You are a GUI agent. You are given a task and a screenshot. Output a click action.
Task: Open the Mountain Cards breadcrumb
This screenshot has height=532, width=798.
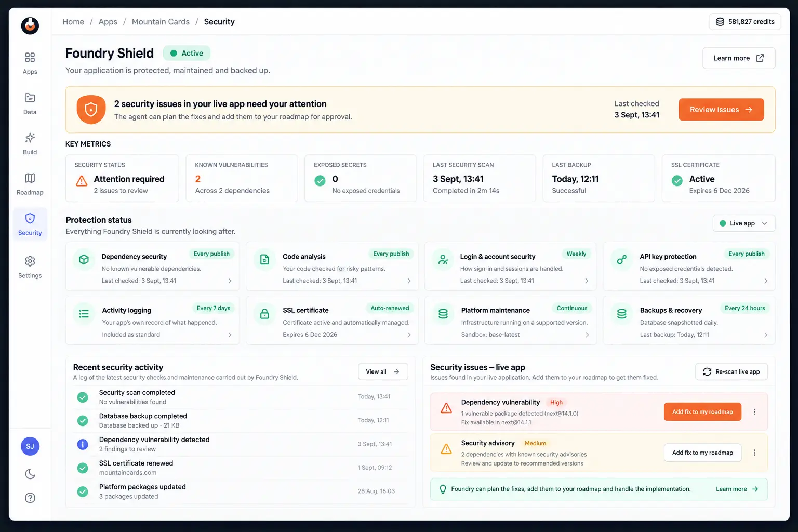click(x=161, y=22)
